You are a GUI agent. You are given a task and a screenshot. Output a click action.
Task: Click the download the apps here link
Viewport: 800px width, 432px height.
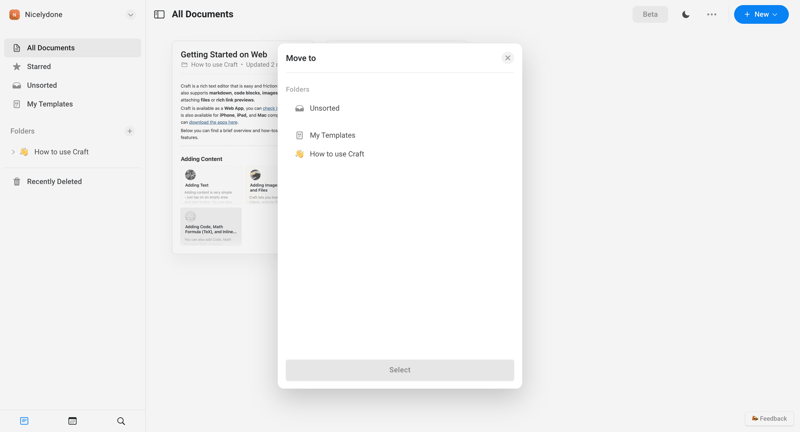213,122
